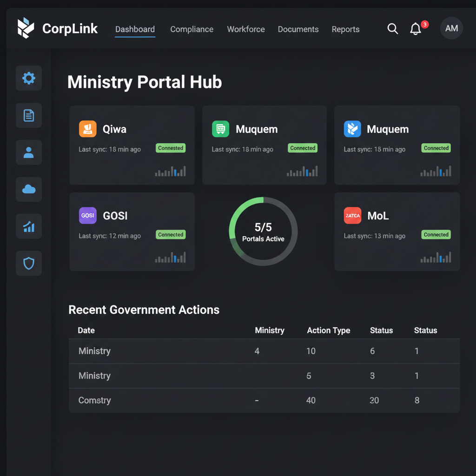Click the green Muquem portal icon
Image resolution: width=476 pixels, height=476 pixels.
pos(220,129)
